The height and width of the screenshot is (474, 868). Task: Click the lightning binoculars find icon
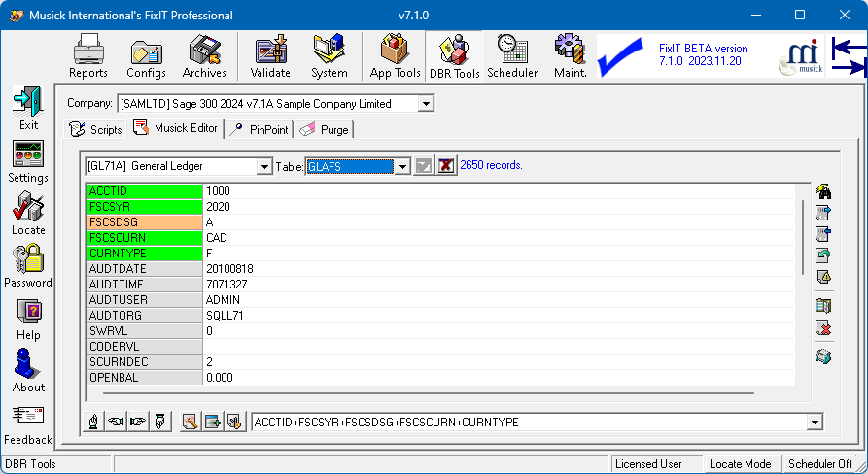point(823,191)
